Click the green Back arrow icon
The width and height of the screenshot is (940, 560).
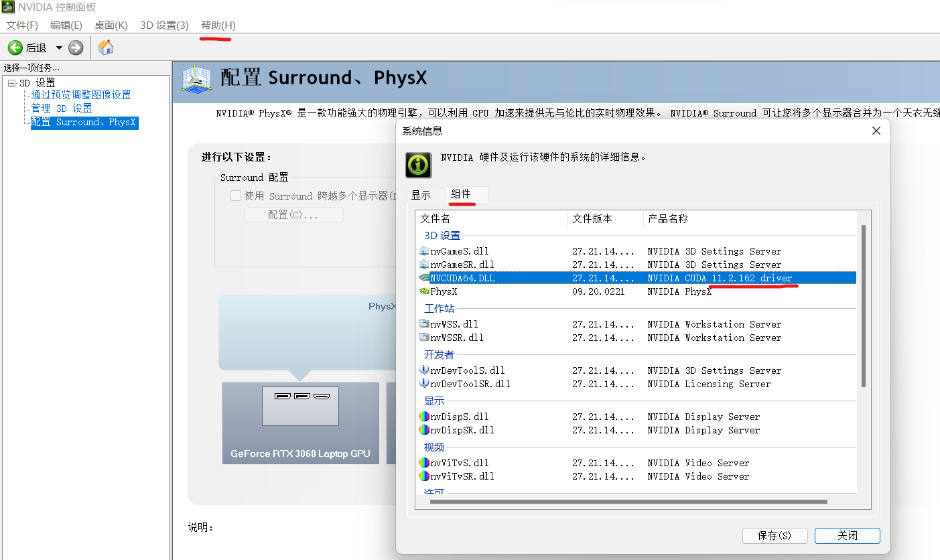tap(15, 48)
